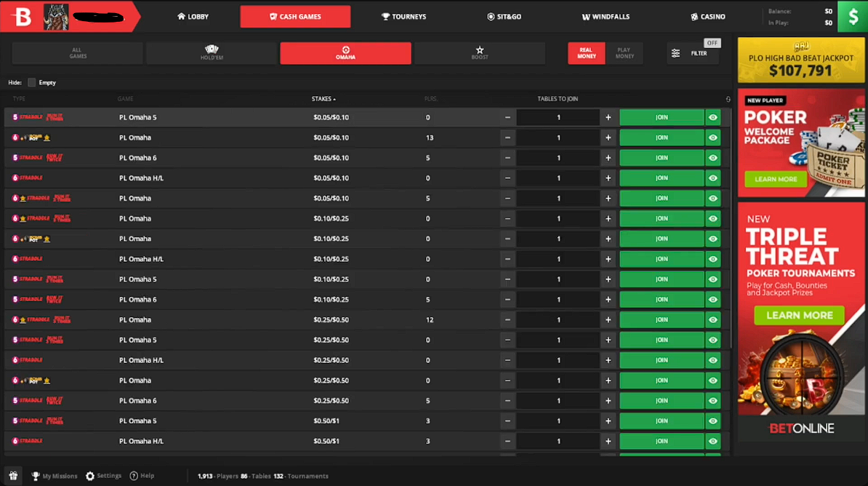The height and width of the screenshot is (486, 868).
Task: Select the Omaha games filter tab
Action: (345, 53)
